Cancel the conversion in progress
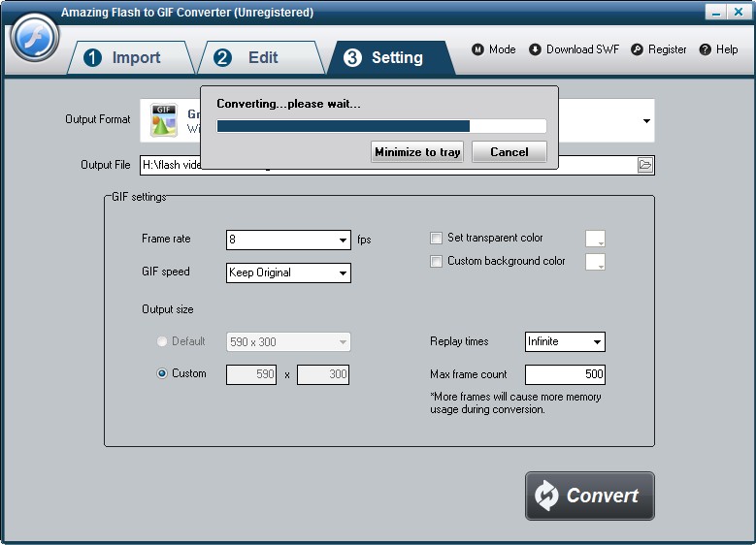The image size is (756, 545). (x=509, y=152)
